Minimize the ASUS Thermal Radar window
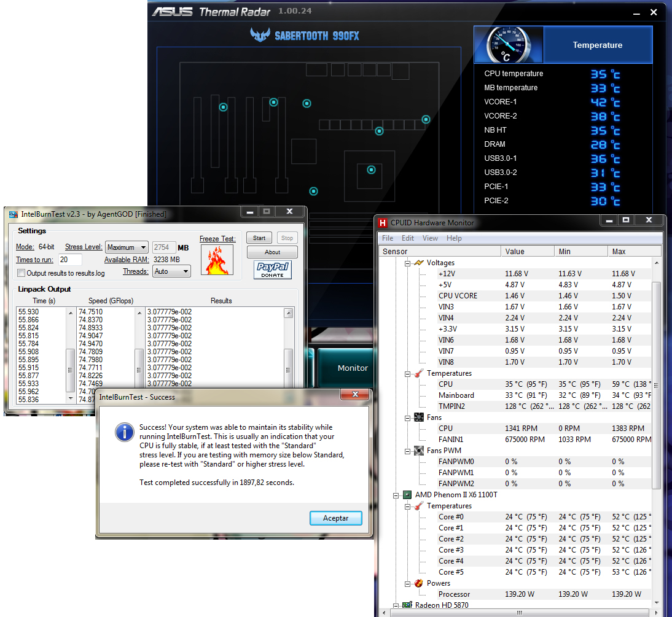This screenshot has height=617, width=672. point(636,14)
